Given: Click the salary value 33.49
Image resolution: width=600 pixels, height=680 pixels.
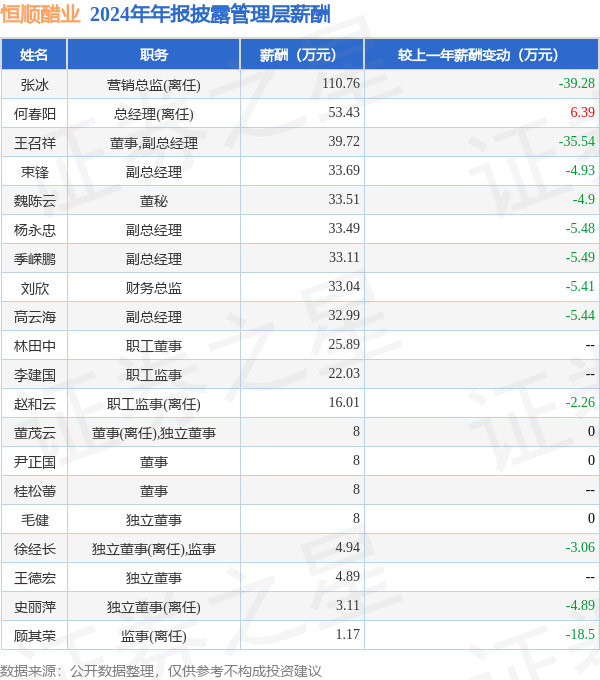Looking at the screenshot, I should 344,229.
